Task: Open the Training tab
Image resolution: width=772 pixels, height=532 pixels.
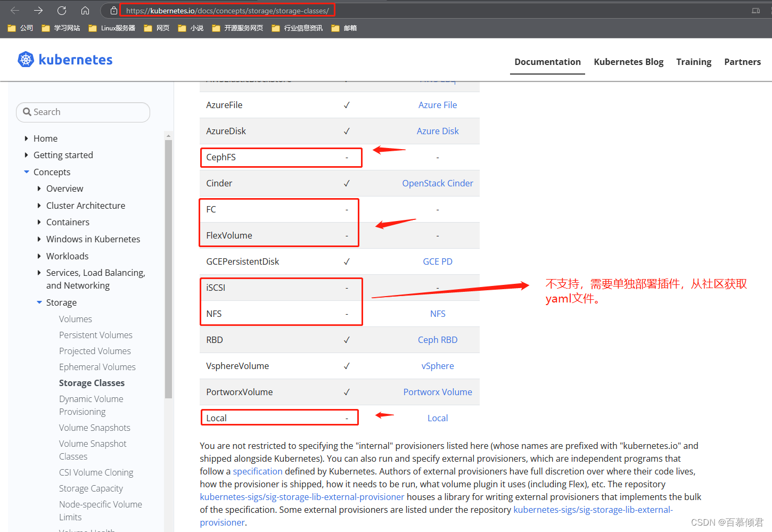Action: (x=694, y=62)
